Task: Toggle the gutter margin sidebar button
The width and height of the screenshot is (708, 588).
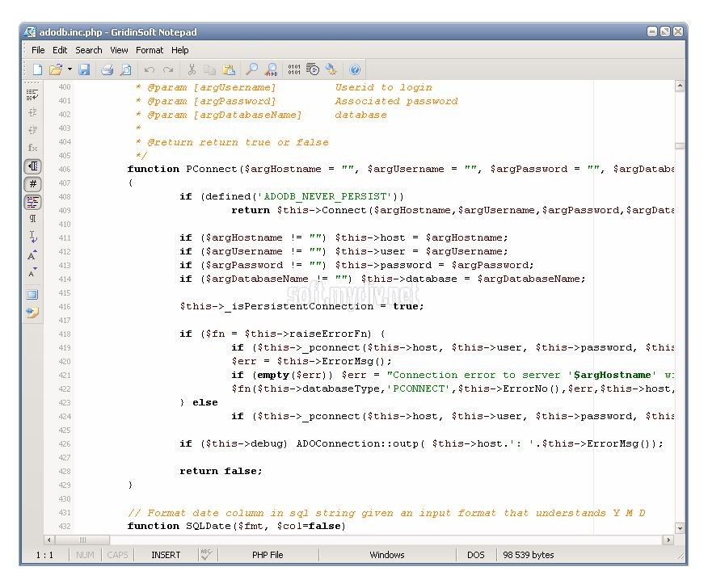Action: tap(32, 166)
